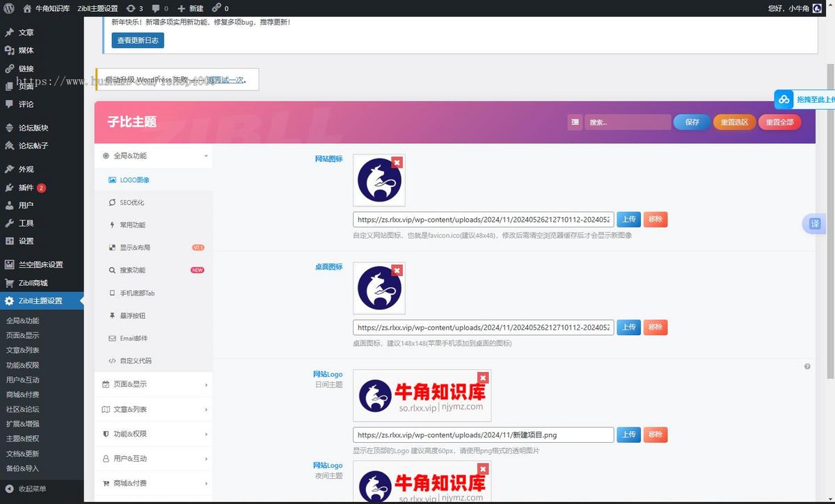Open 兰空图床设置 in the sidebar
Screen dimensions: 835x504
click(42, 265)
